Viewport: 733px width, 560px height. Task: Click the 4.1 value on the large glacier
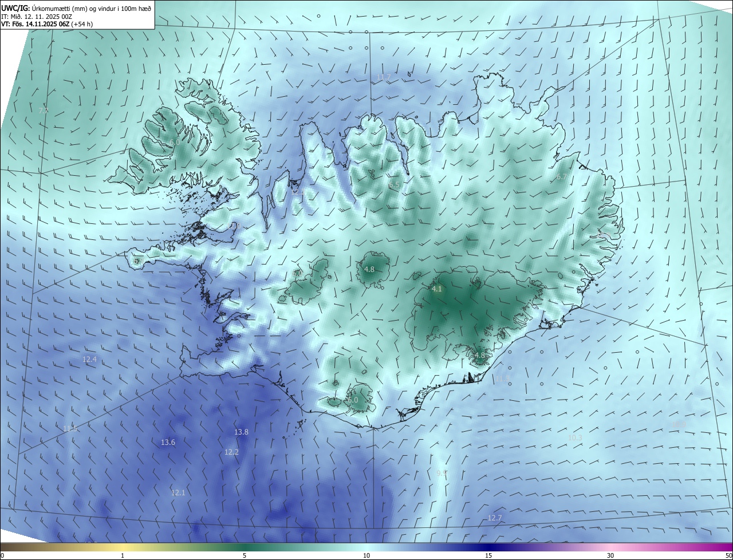tap(437, 289)
